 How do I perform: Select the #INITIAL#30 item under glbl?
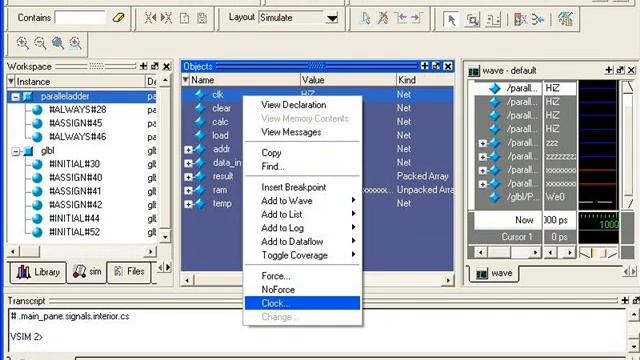point(74,164)
